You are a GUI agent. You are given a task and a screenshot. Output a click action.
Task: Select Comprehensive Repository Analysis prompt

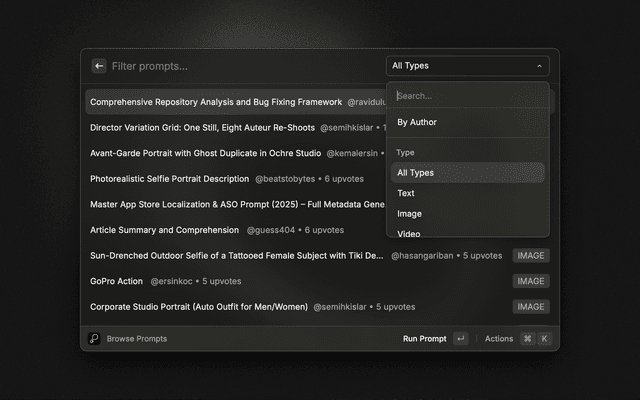coord(216,102)
